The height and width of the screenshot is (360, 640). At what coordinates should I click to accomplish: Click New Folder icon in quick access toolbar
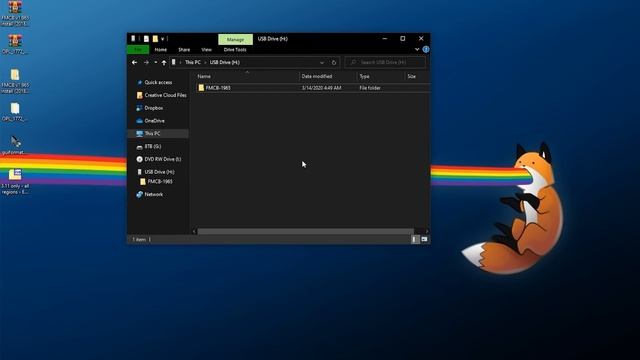pyautogui.click(x=155, y=39)
